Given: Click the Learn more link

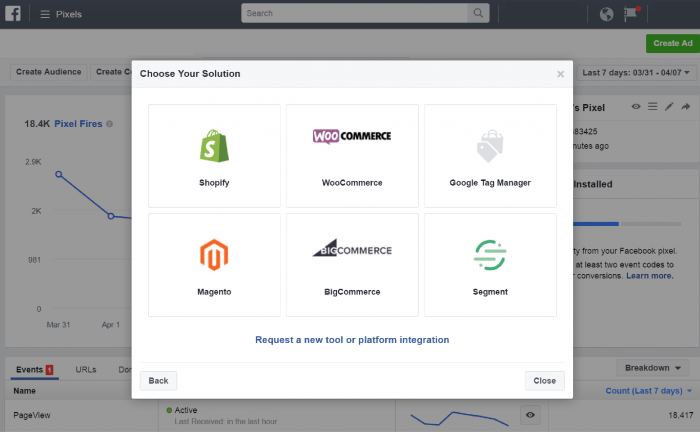Looking at the screenshot, I should click(x=650, y=276).
